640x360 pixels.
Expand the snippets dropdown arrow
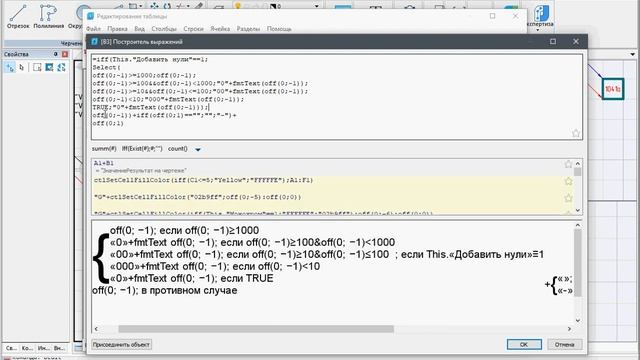click(198, 149)
